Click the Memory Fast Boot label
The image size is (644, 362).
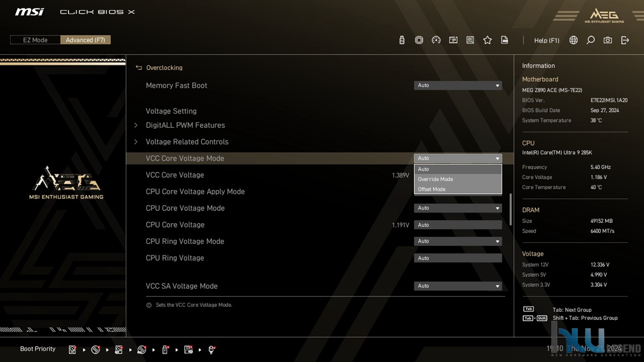[x=176, y=86]
